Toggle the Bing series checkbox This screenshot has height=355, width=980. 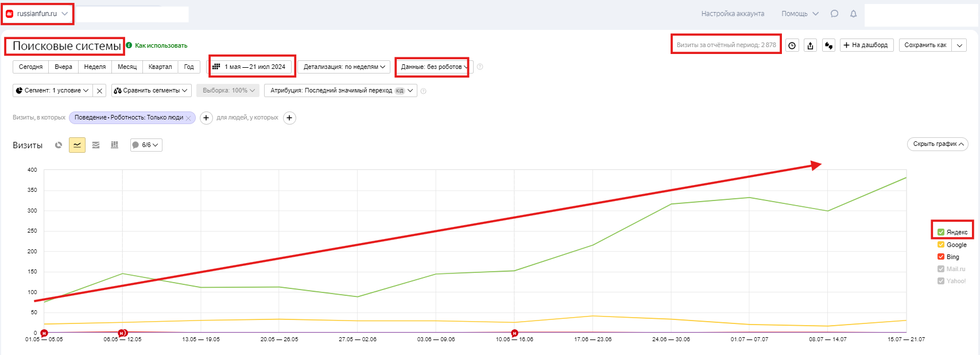pos(941,257)
